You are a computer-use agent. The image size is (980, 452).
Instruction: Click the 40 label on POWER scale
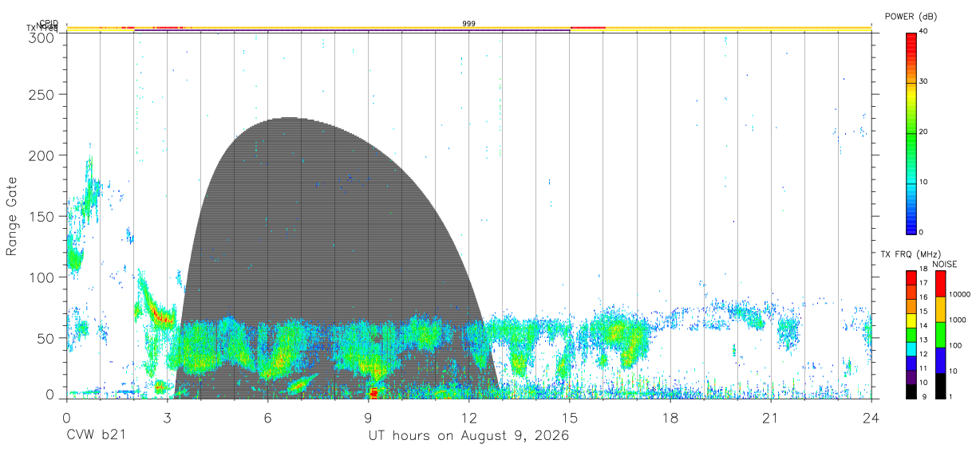pyautogui.click(x=924, y=31)
